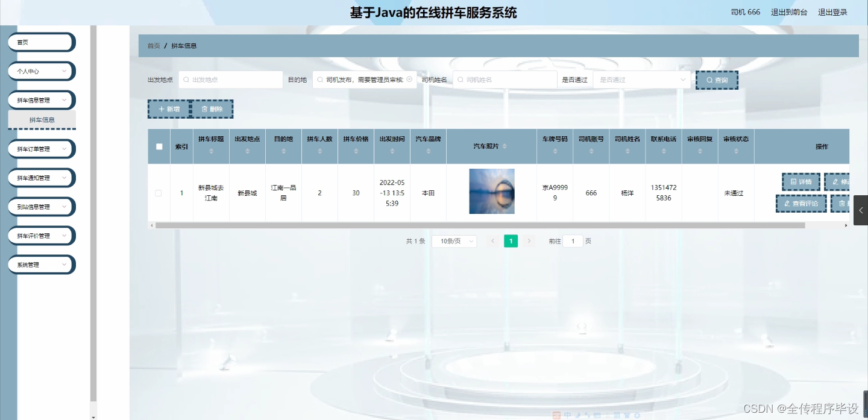Click the 本田 brand cell

[428, 193]
